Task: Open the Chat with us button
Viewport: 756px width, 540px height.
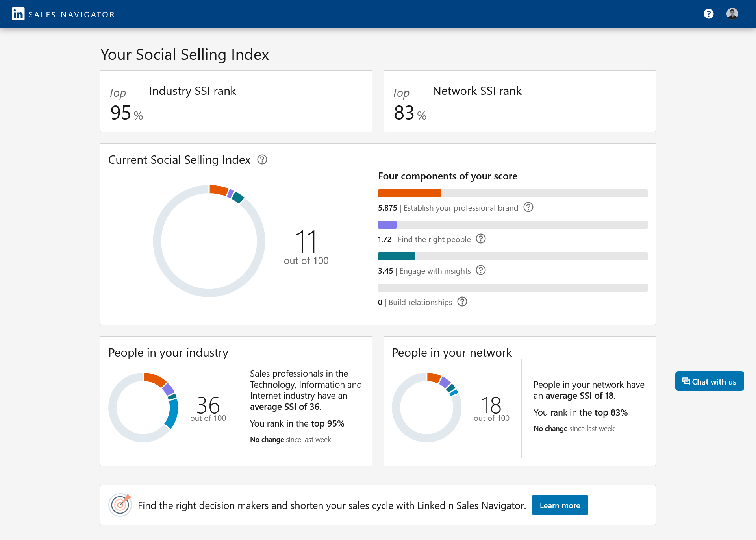Action: point(710,381)
